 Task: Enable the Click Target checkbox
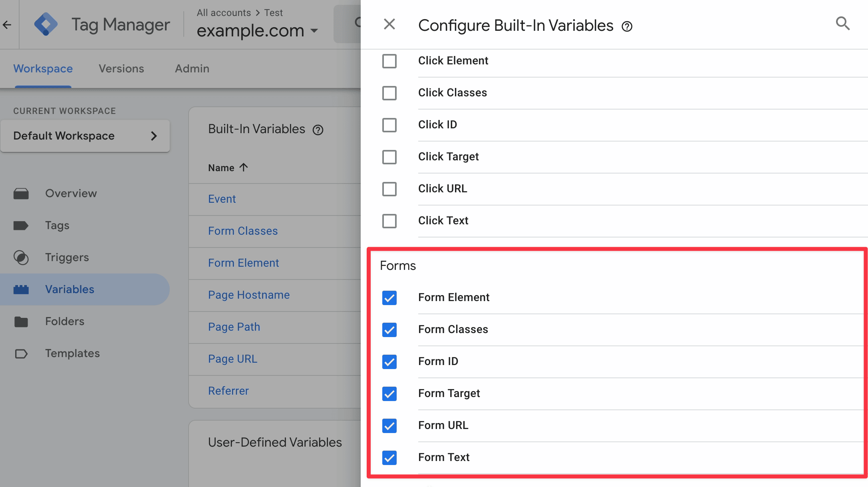[x=389, y=157]
